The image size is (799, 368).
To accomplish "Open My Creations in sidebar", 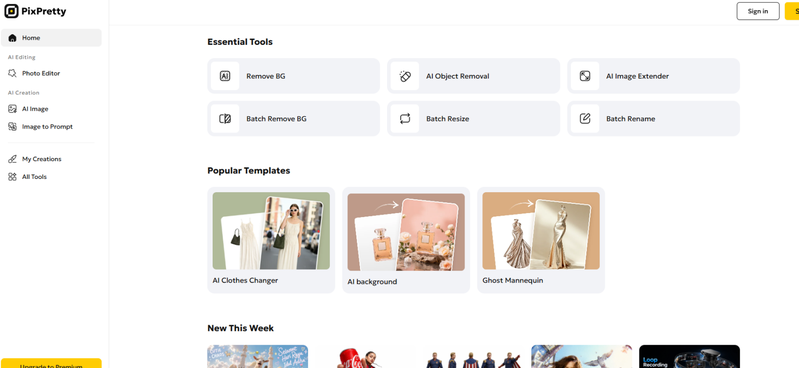I will click(x=51, y=159).
